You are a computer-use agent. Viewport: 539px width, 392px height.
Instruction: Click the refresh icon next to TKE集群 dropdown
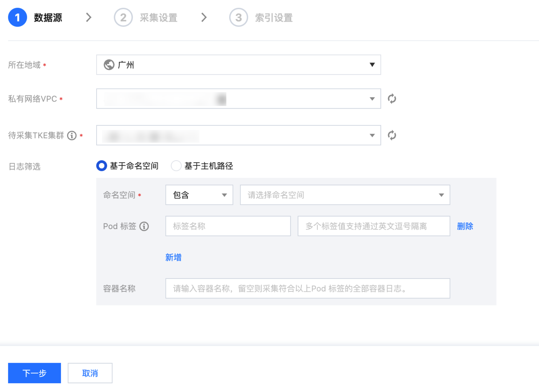tap(392, 135)
